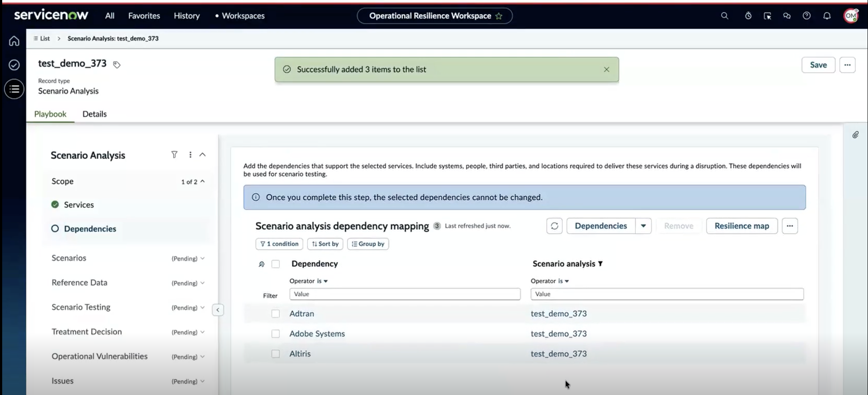Collapse the Scope stage chevron
The height and width of the screenshot is (395, 868).
[x=203, y=181]
